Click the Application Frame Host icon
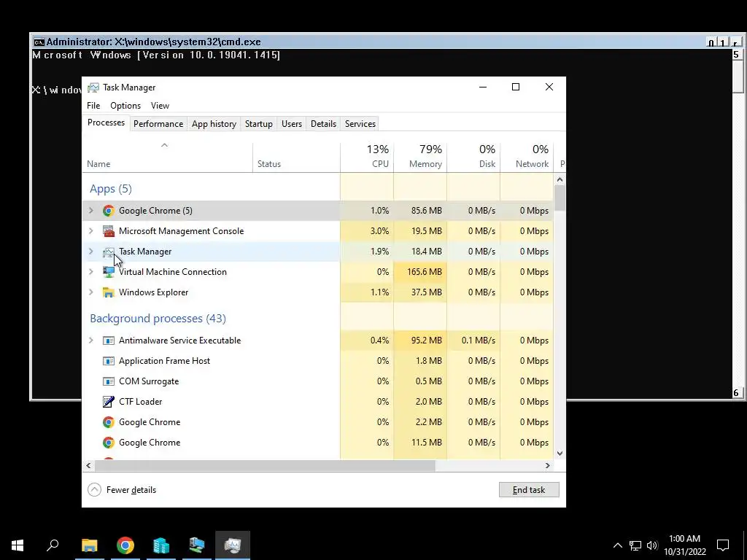The width and height of the screenshot is (747, 560). [109, 361]
